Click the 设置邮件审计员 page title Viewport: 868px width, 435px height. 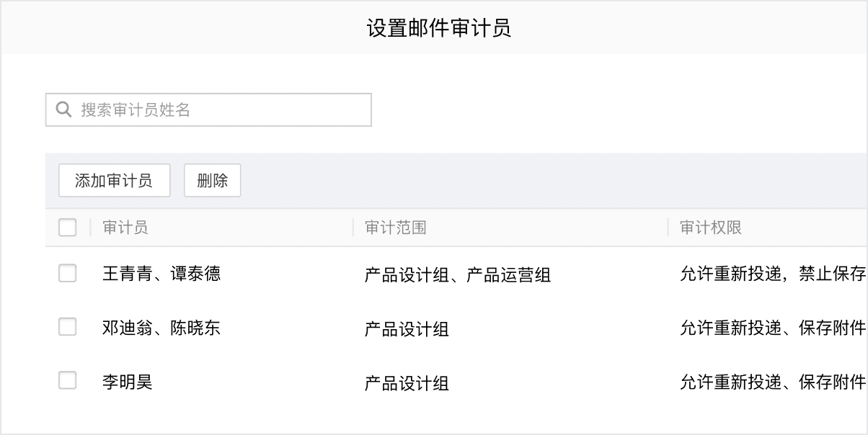tap(439, 28)
